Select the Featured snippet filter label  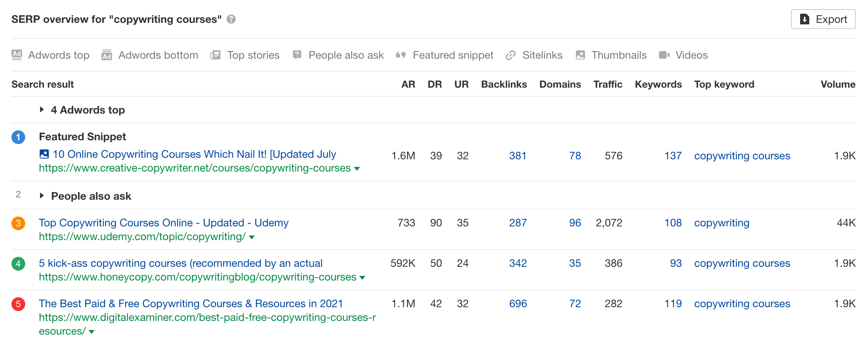453,55
